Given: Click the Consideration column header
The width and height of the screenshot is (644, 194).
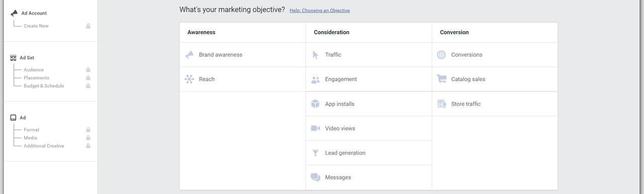Looking at the screenshot, I should [x=332, y=32].
